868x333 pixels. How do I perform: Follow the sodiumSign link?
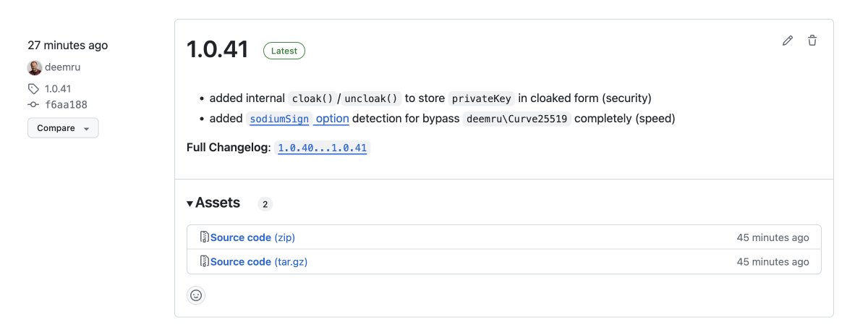278,119
